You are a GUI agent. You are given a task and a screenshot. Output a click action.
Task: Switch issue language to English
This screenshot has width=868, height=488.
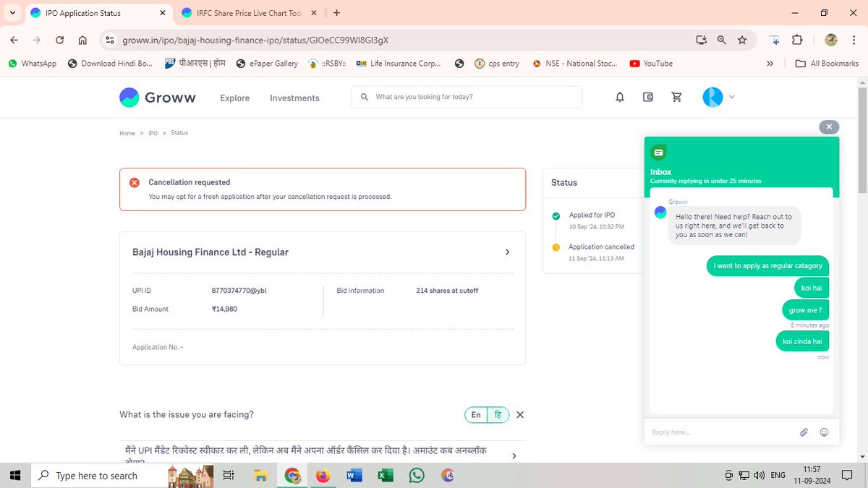tap(476, 415)
